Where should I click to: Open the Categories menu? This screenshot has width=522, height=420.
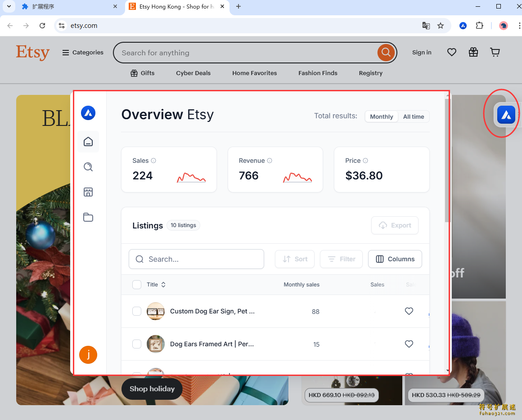tap(83, 53)
